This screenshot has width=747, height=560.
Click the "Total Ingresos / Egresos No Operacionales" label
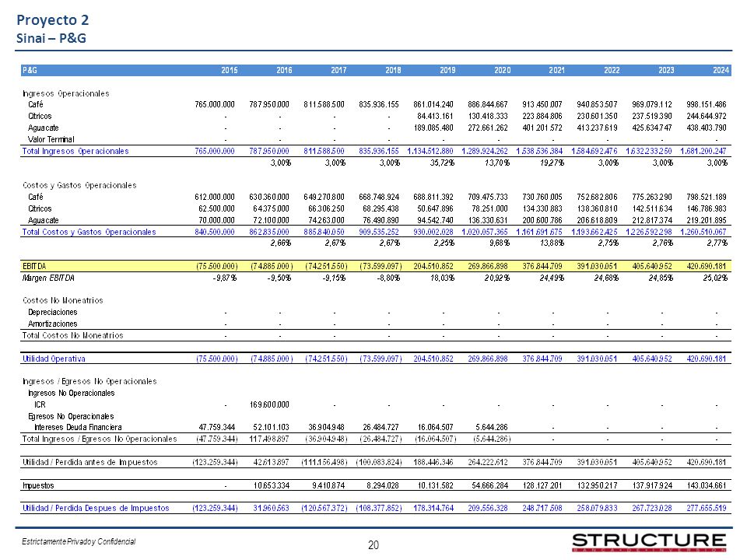click(x=100, y=439)
